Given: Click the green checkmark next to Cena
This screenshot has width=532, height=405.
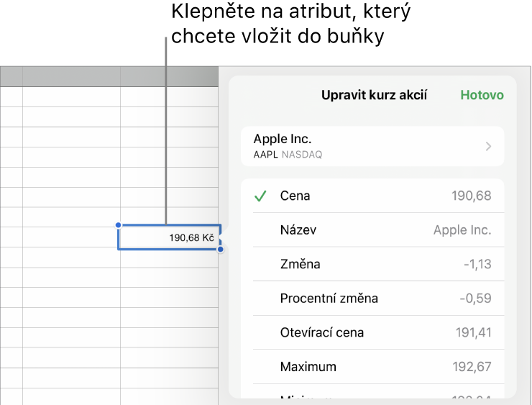Looking at the screenshot, I should (260, 196).
